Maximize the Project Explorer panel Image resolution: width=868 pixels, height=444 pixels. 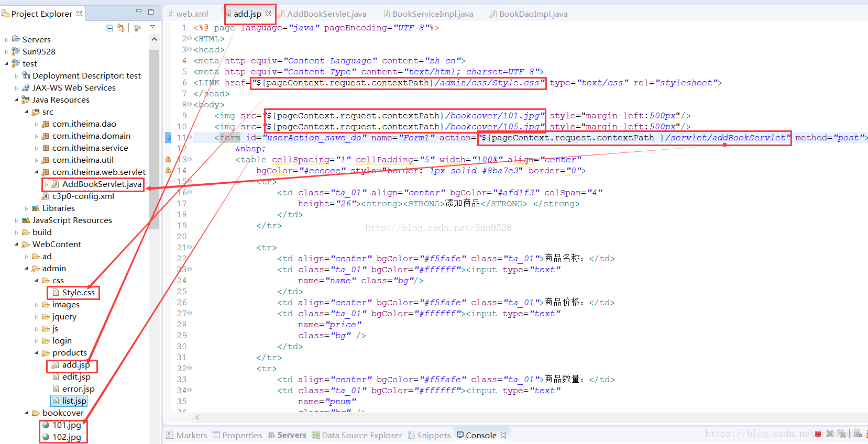(x=151, y=12)
